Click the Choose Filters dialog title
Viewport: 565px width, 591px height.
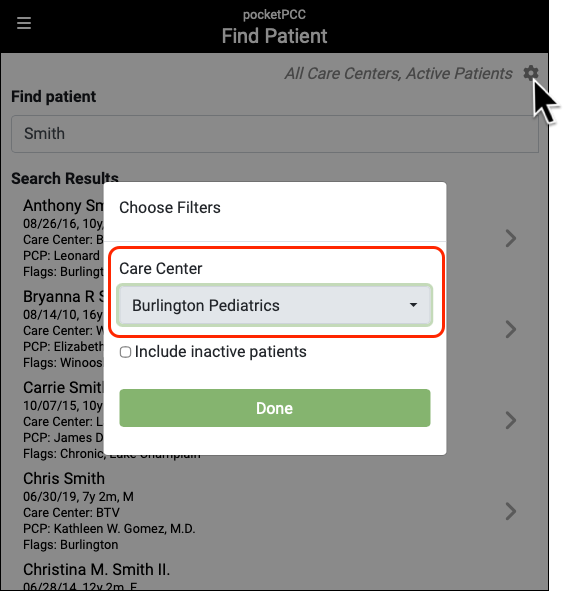pos(170,208)
